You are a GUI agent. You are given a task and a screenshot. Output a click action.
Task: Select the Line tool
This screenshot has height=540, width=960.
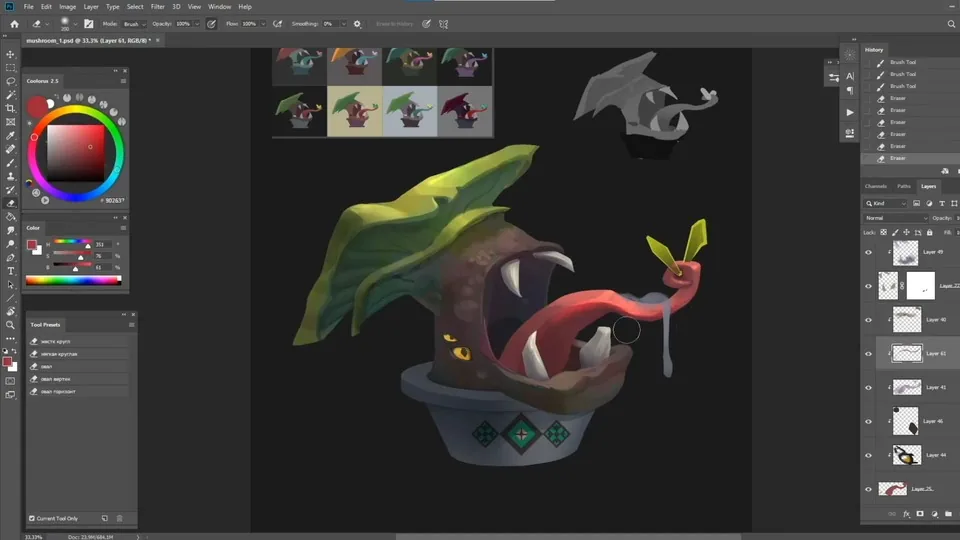(x=10, y=298)
